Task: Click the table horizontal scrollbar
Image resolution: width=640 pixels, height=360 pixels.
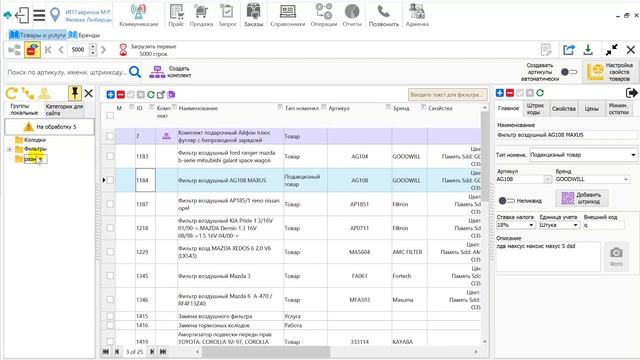Action: point(265,351)
